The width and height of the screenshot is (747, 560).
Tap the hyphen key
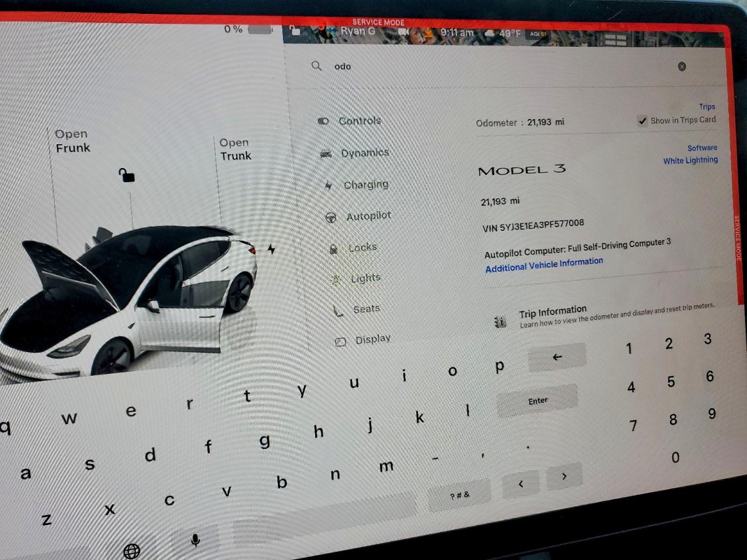435,460
